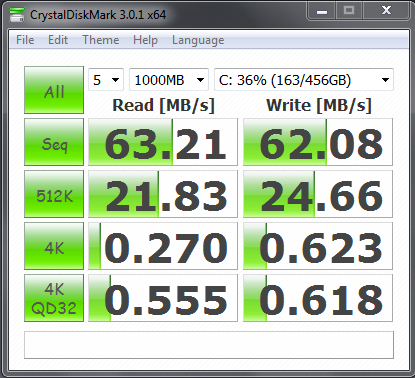Screen dimensions: 415x378
Task: Select the 4K read result 0.270
Action: (x=163, y=246)
